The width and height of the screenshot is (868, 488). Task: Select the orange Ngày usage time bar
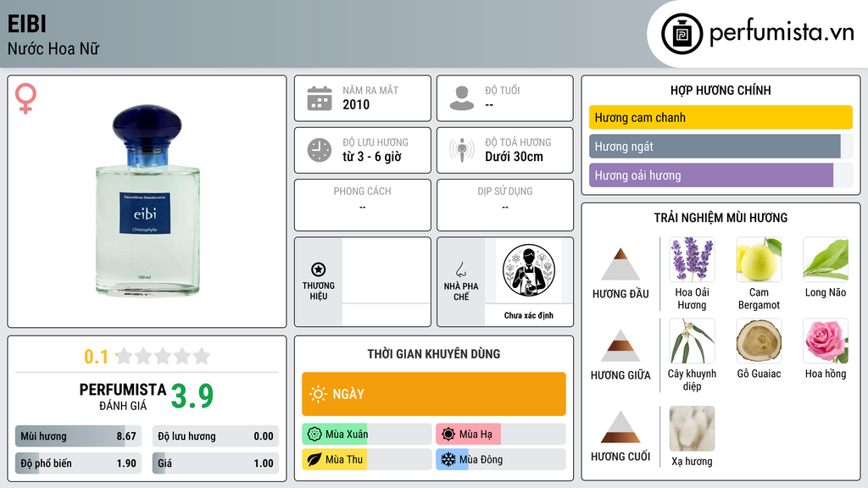click(434, 394)
